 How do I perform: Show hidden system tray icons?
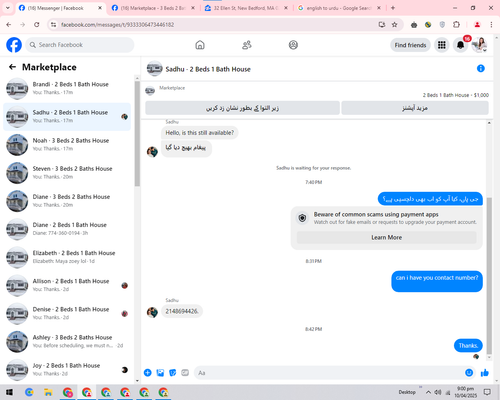(x=428, y=392)
